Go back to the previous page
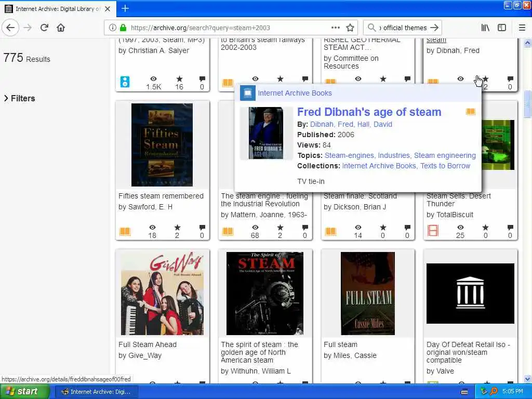 10,28
